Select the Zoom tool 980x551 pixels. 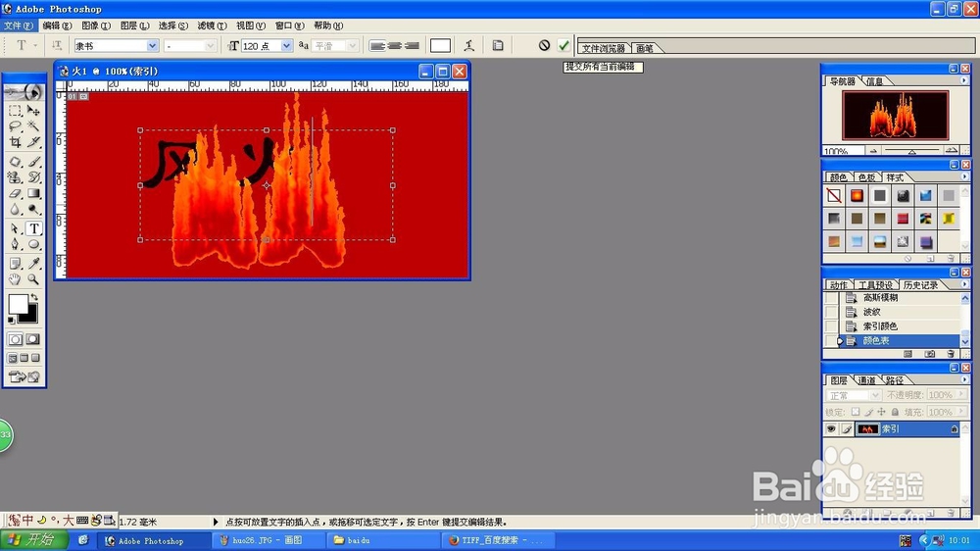click(33, 279)
